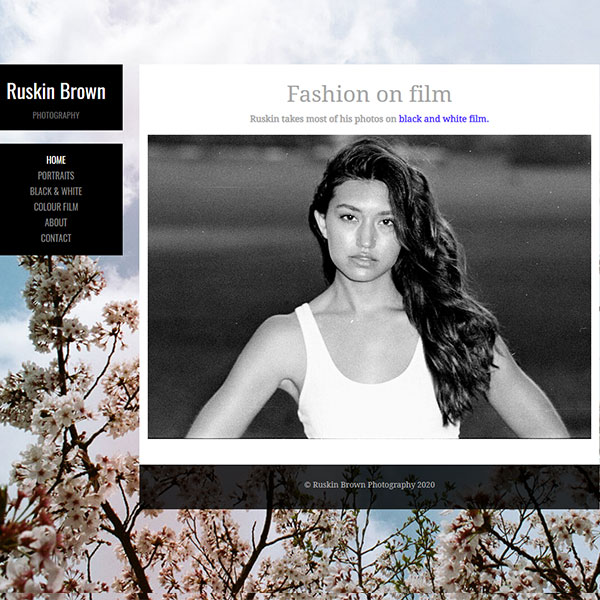Go to the Portraits page
The height and width of the screenshot is (600, 600).
coord(56,176)
